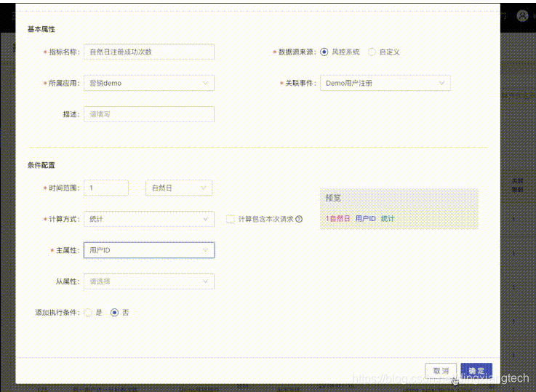Open the 主属性 dropdown showing 用户ID
The width and height of the screenshot is (536, 392).
149,250
